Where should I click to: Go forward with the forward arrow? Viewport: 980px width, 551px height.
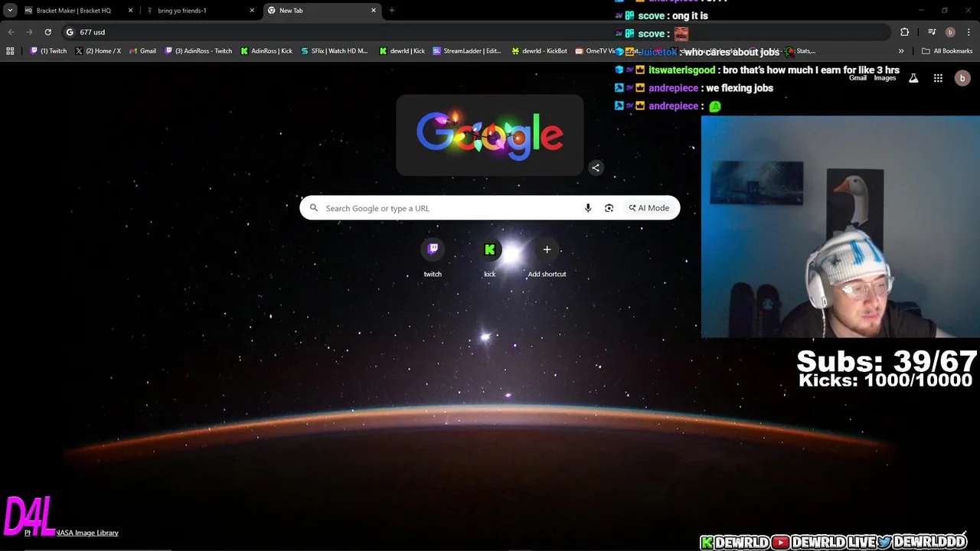click(29, 32)
